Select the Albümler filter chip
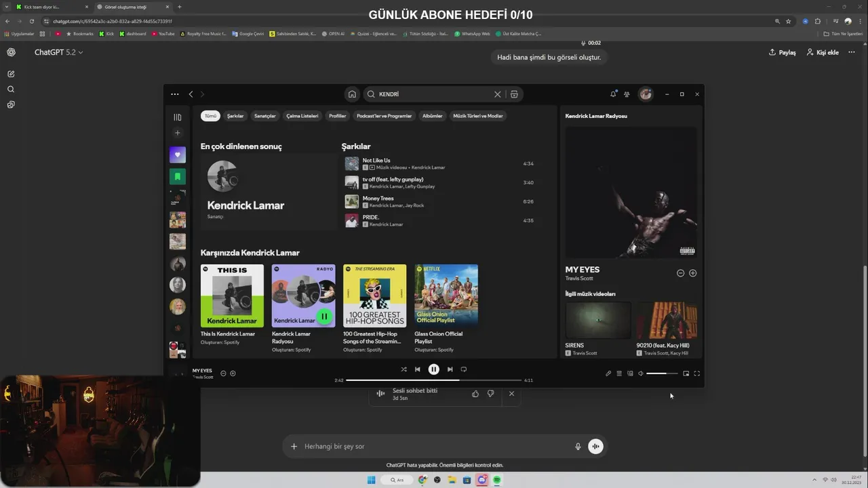 pos(432,116)
